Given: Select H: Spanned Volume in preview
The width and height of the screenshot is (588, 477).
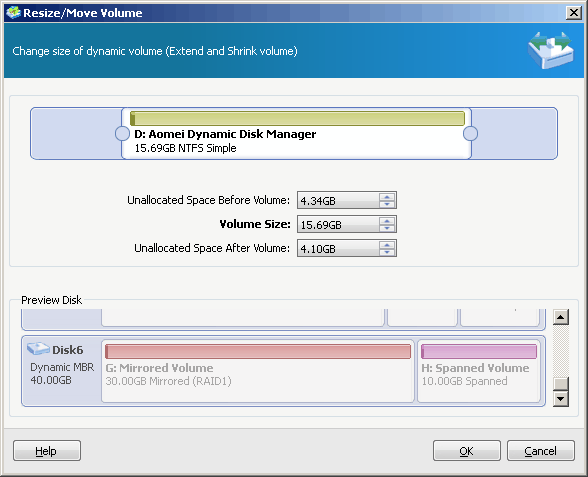Looking at the screenshot, I should (x=479, y=371).
